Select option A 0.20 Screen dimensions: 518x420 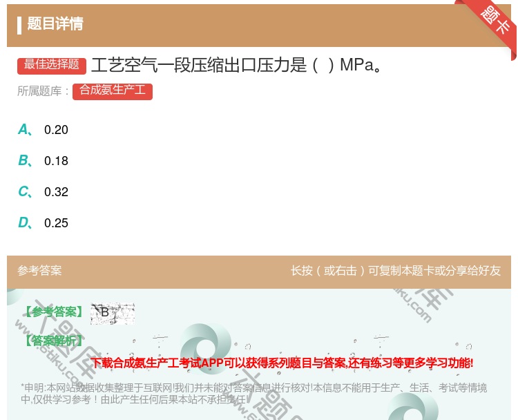[43, 130]
